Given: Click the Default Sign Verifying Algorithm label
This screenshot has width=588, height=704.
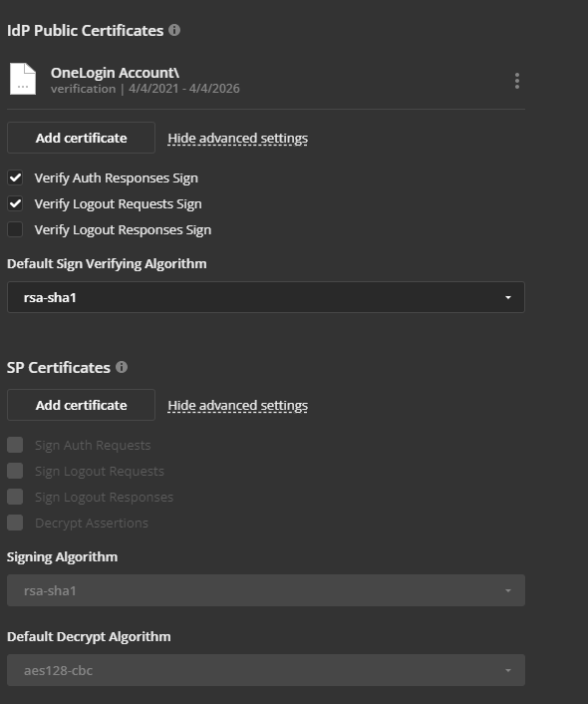Looking at the screenshot, I should point(107,263).
